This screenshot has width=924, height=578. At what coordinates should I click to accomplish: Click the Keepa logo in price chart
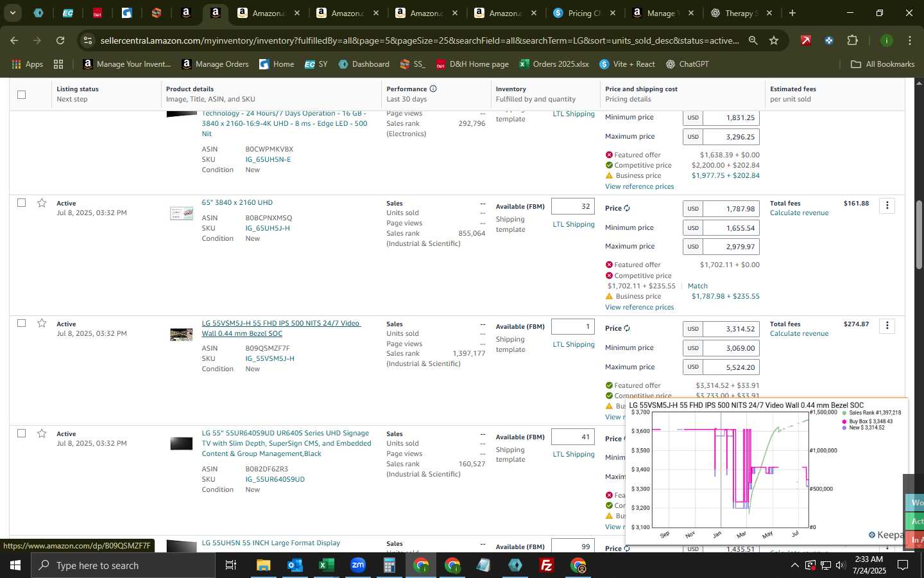(886, 535)
